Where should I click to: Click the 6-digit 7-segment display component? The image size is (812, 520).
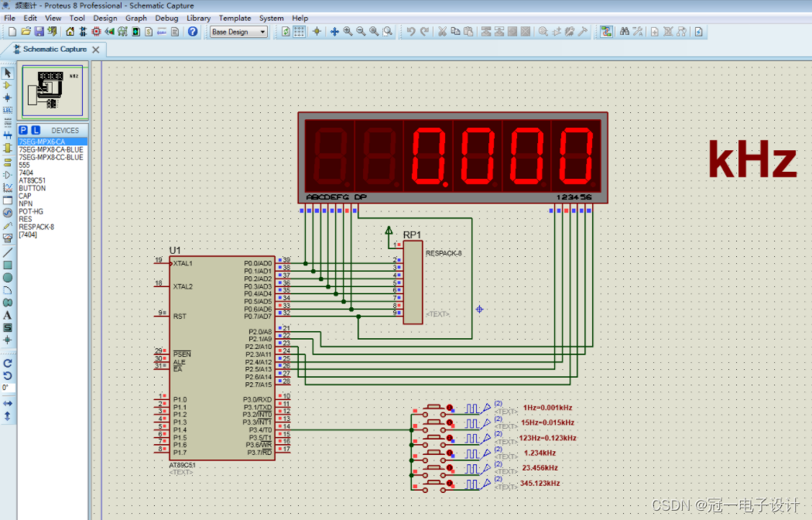453,157
